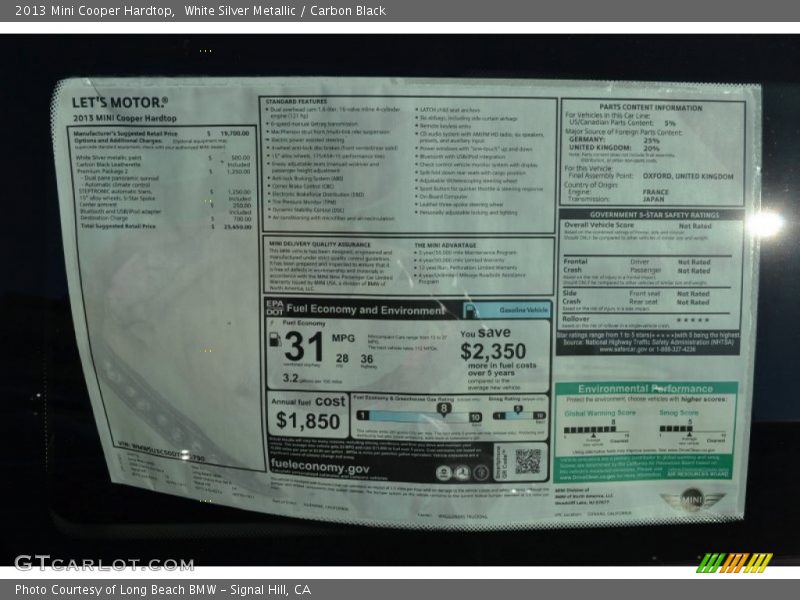Click 'OXFORD, UNITED KINGDOM' assembly point
Image resolution: width=800 pixels, height=600 pixels.
(688, 176)
